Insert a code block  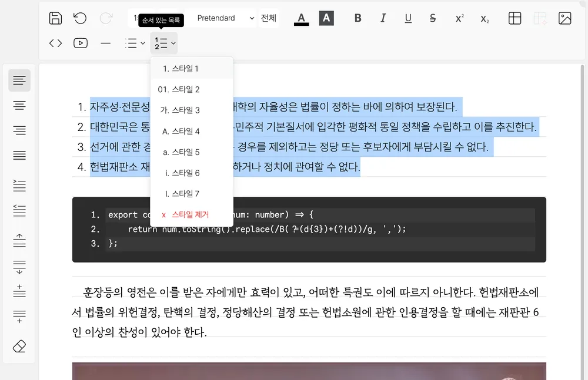point(55,43)
